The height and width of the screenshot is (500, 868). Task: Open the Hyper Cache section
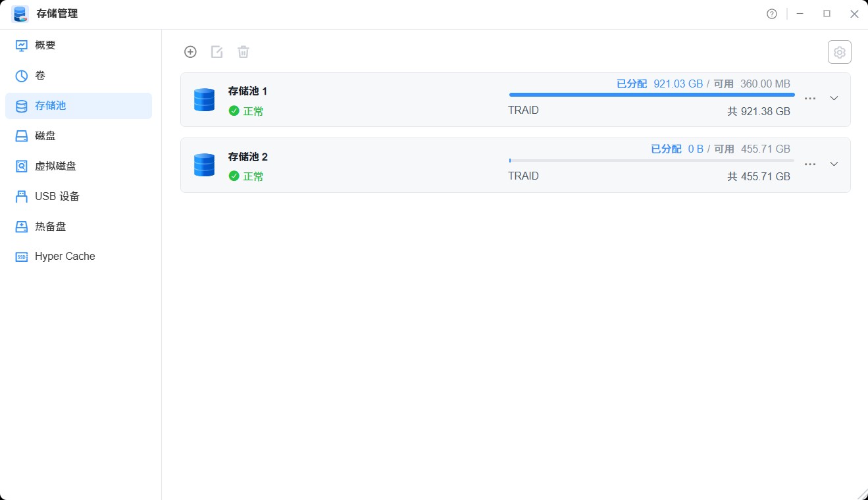tap(64, 256)
